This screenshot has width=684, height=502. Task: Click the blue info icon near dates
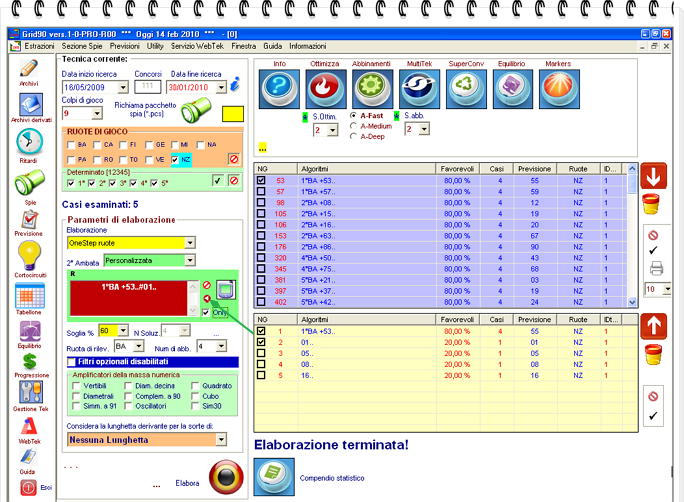tap(235, 84)
